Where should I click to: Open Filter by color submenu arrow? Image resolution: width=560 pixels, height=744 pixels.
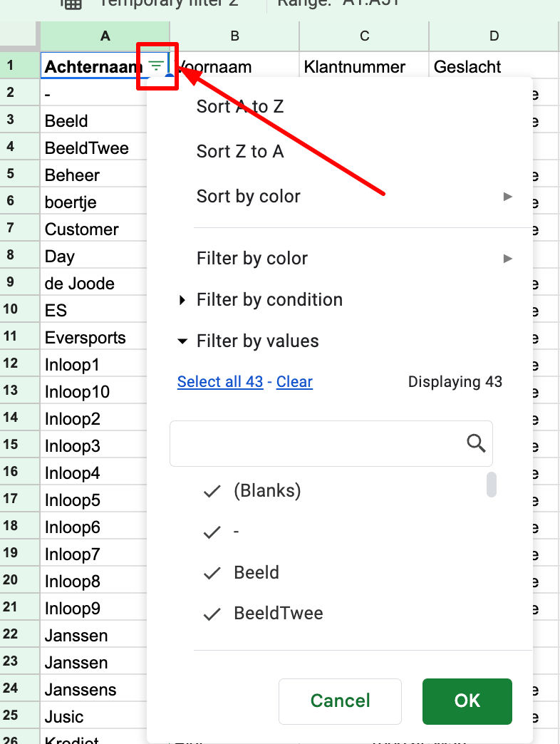[507, 259]
